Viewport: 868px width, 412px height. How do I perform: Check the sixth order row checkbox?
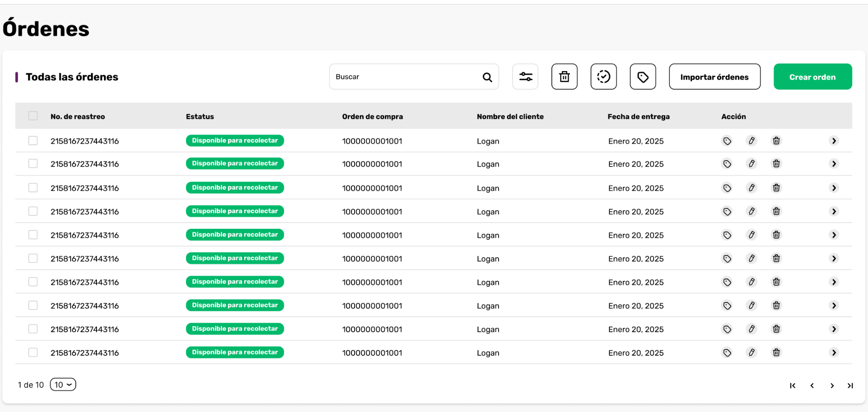click(33, 258)
